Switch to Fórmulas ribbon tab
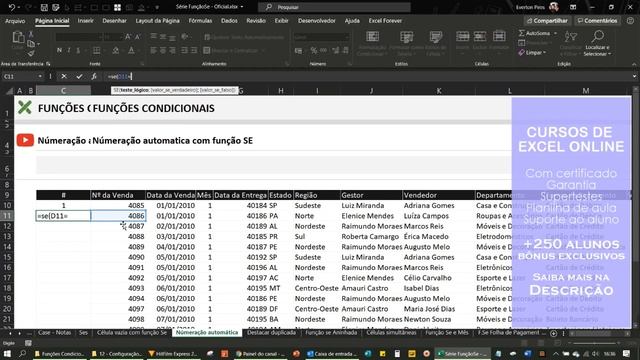The width and height of the screenshot is (640, 360). click(x=200, y=21)
